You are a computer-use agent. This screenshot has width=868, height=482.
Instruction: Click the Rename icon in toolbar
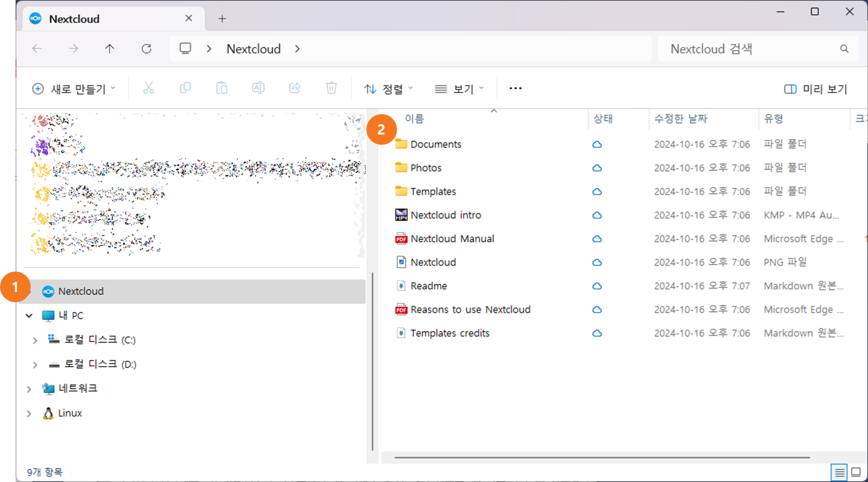pyautogui.click(x=258, y=88)
